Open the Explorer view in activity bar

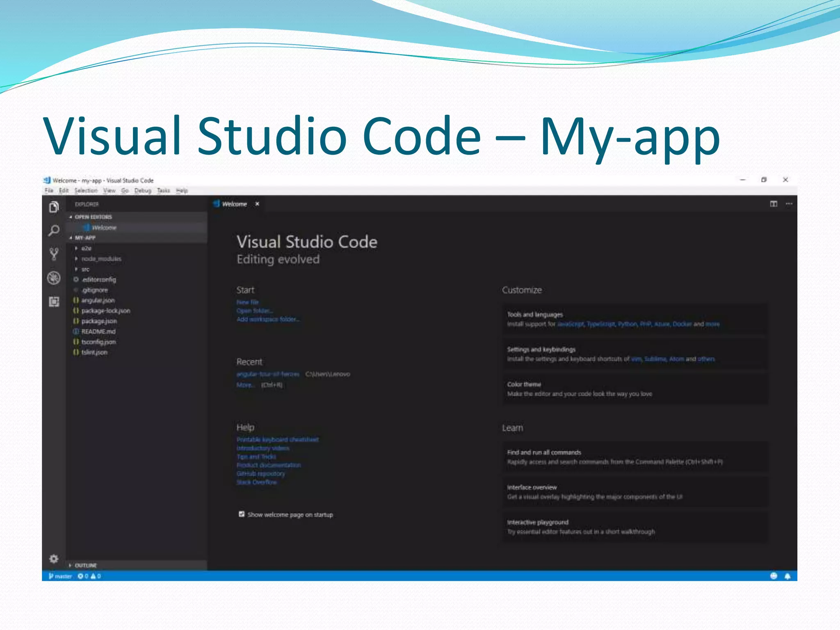(x=54, y=207)
